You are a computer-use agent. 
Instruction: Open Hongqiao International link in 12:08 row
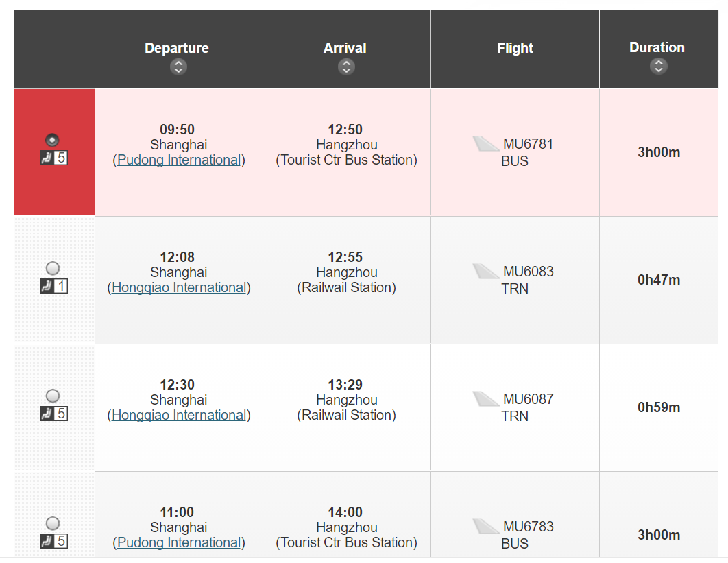coord(179,287)
